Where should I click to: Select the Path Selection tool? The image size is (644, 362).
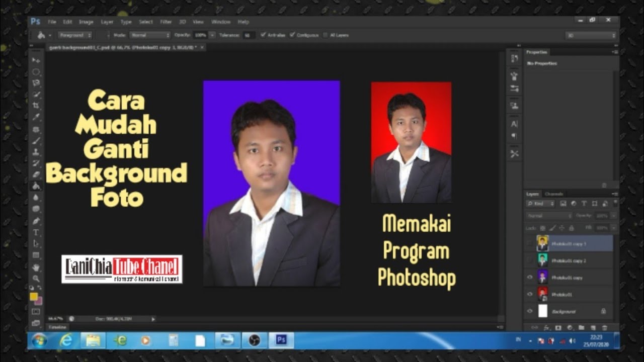click(36, 243)
